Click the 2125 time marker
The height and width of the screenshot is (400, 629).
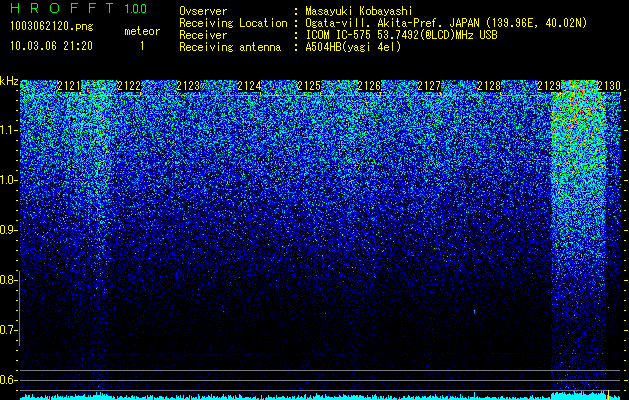pos(309,86)
